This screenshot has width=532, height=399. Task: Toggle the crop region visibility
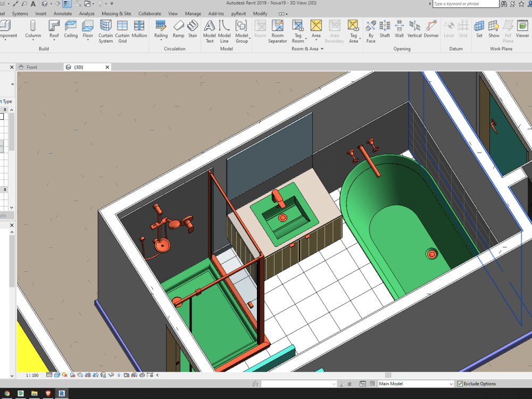point(95,374)
